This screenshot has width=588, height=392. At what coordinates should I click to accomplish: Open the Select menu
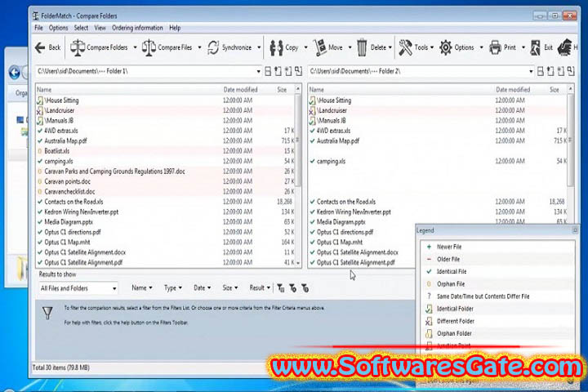[x=81, y=28]
